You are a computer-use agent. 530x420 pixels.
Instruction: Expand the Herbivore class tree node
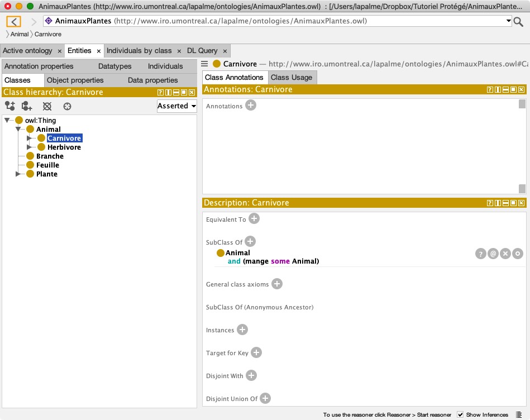tap(30, 147)
